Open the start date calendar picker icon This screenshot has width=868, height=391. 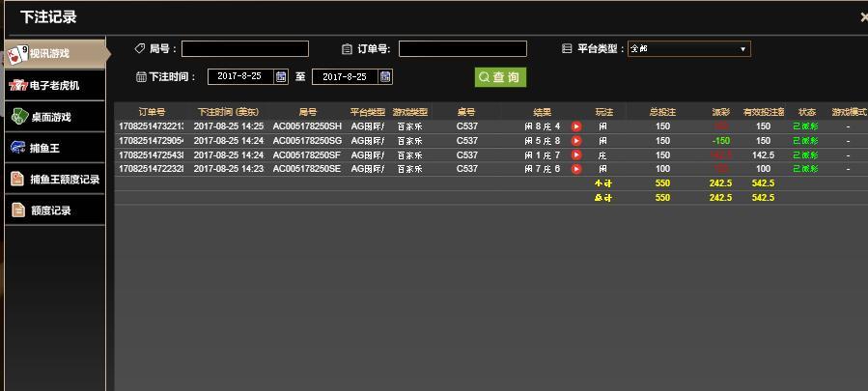tap(281, 76)
